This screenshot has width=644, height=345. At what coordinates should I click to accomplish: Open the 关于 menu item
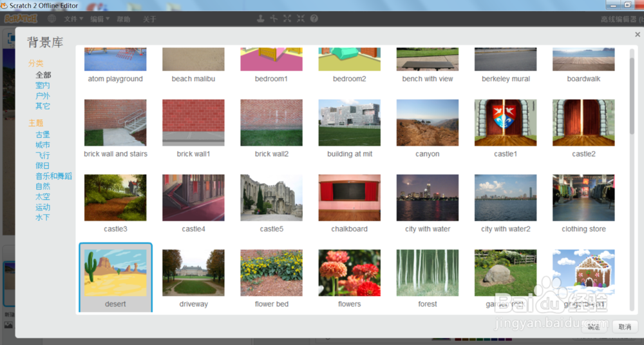[x=149, y=19]
